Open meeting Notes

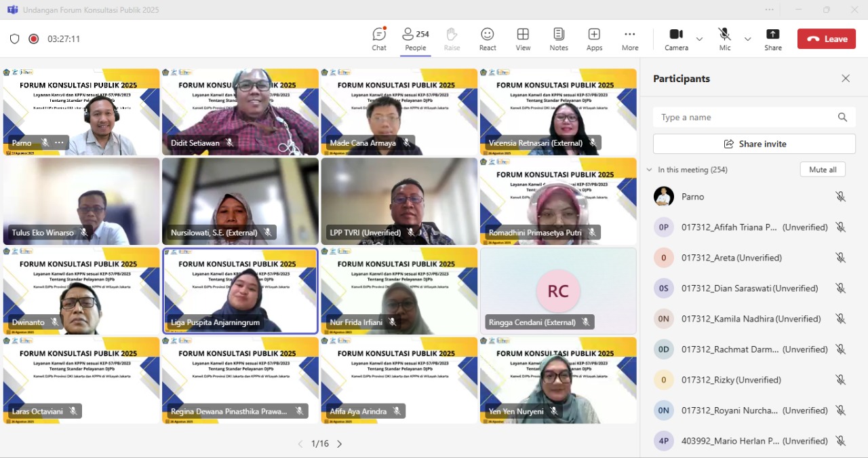coord(559,39)
